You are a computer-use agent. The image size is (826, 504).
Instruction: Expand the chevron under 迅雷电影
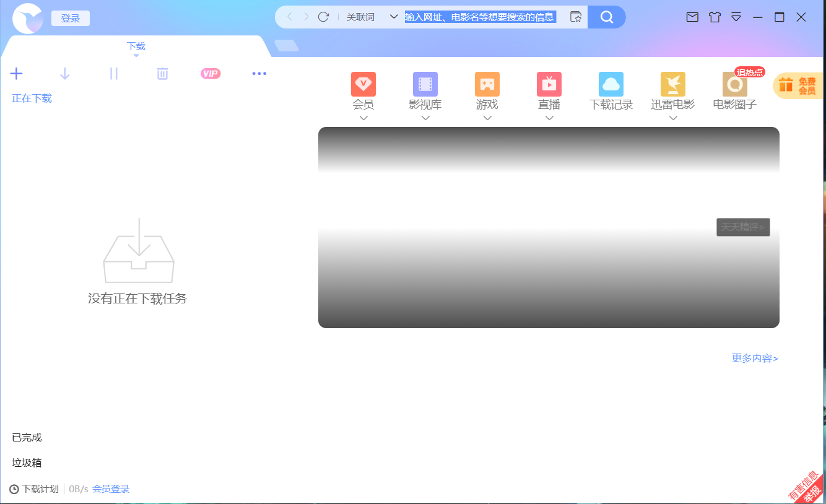point(673,118)
